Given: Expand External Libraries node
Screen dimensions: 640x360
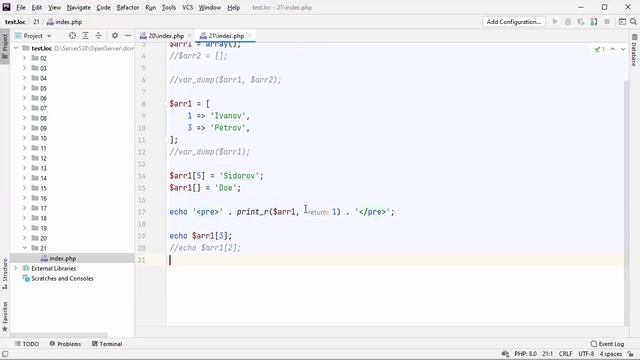Looking at the screenshot, I should point(16,268).
